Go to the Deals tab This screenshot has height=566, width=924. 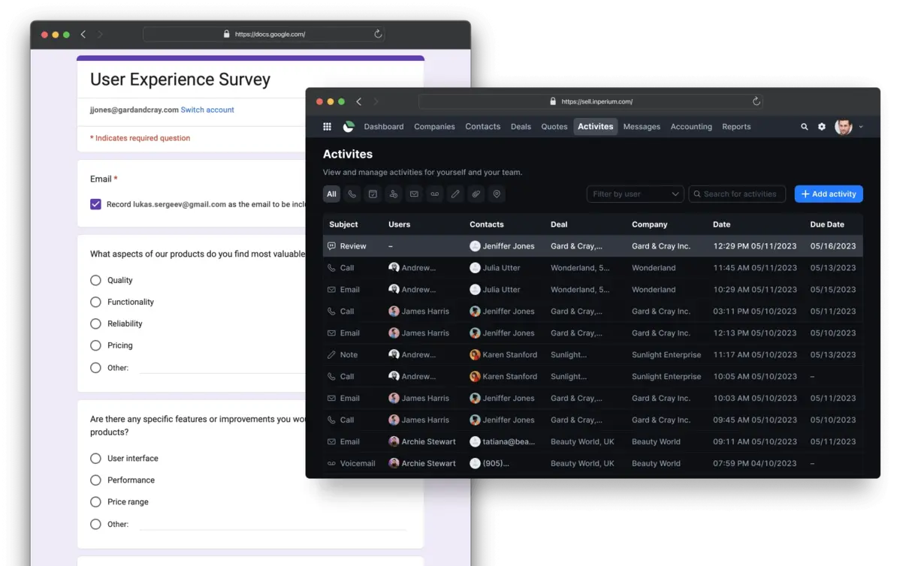pos(521,127)
